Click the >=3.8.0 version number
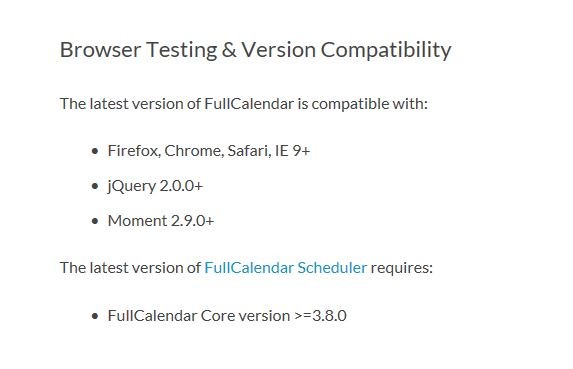 [x=320, y=316]
